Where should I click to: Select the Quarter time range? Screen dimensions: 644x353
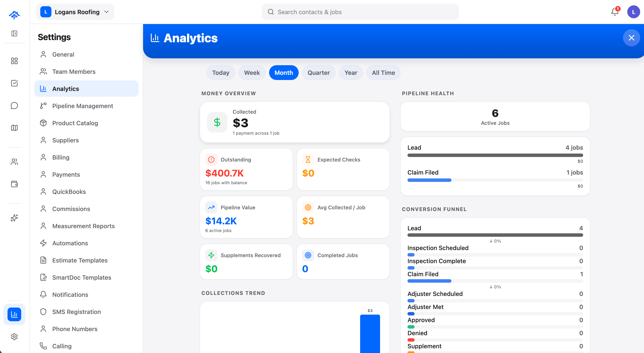click(x=319, y=72)
